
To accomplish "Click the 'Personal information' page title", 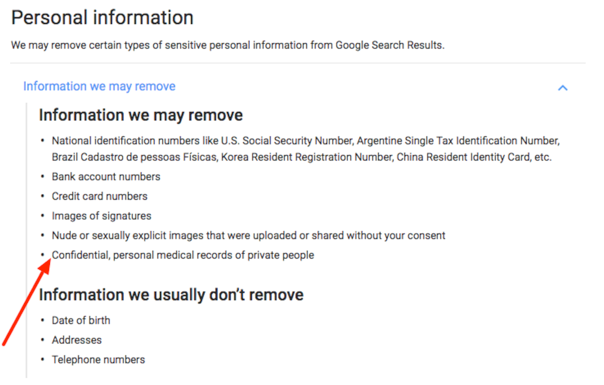I will [102, 18].
